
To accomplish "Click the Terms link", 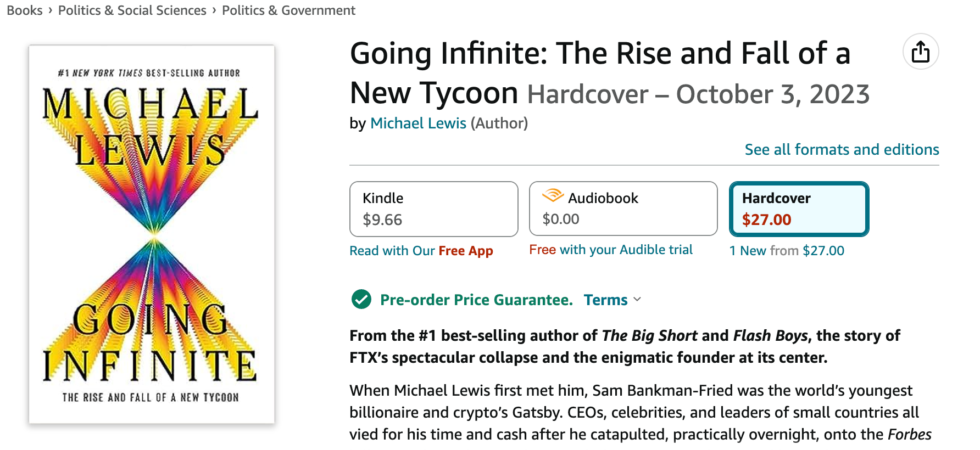I will 605,300.
